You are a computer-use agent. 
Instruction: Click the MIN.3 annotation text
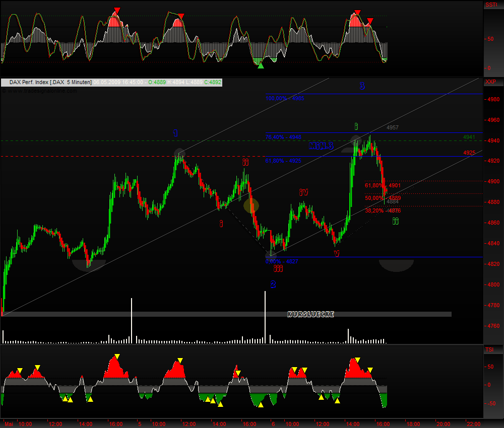point(321,146)
